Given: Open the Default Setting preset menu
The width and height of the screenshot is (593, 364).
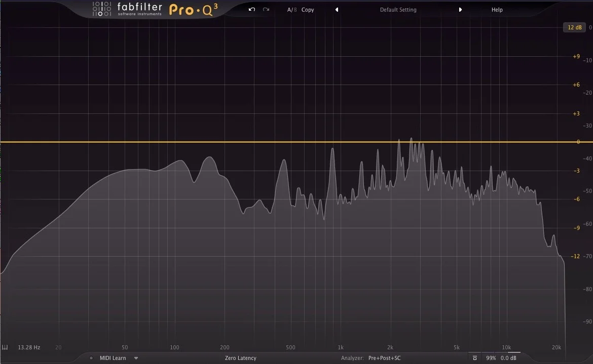Looking at the screenshot, I should click(x=398, y=9).
